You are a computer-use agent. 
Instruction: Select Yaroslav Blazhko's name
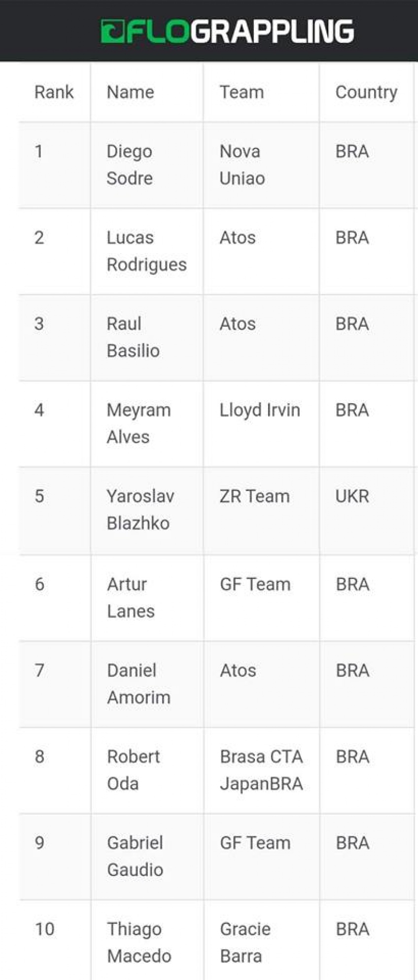click(141, 510)
